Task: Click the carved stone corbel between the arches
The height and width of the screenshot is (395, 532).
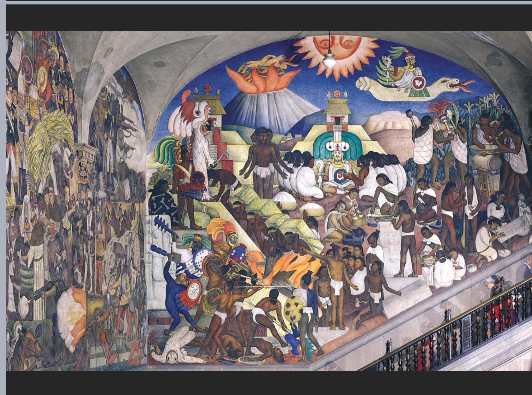Action: [x=86, y=159]
